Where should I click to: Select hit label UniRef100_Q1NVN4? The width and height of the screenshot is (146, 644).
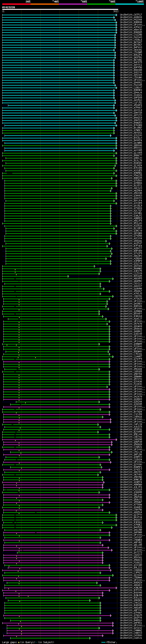pyautogui.click(x=131, y=289)
